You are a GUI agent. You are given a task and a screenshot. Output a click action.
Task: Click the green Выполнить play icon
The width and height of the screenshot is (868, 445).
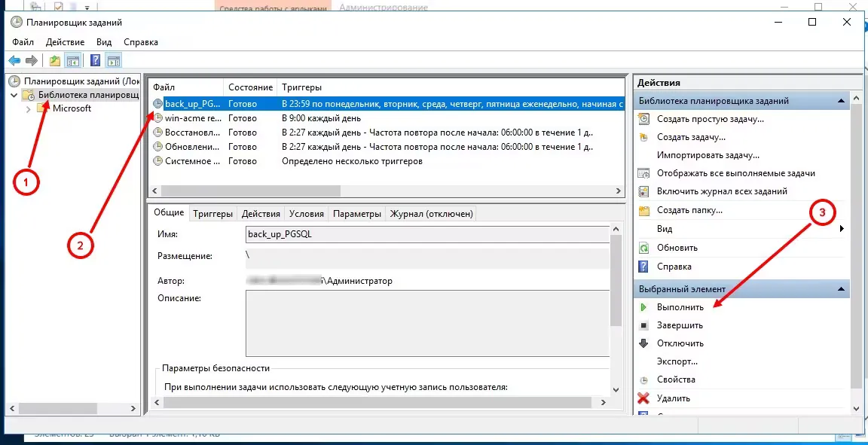click(x=643, y=307)
